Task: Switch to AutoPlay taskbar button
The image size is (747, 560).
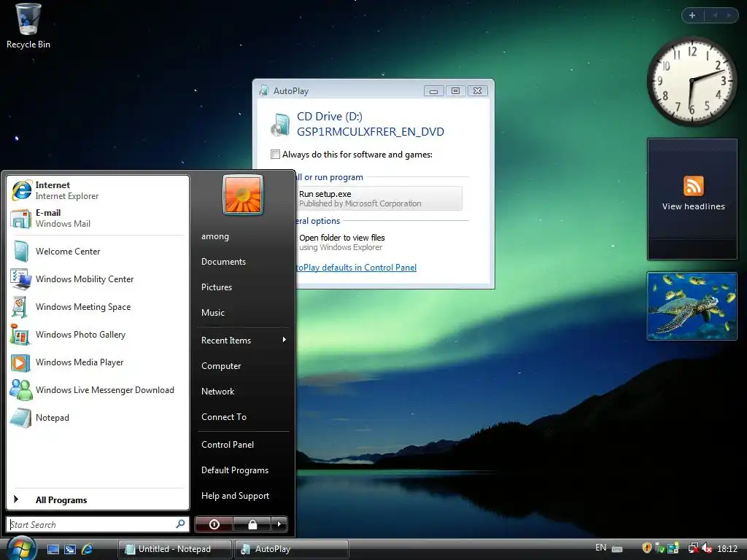Action: [292, 549]
